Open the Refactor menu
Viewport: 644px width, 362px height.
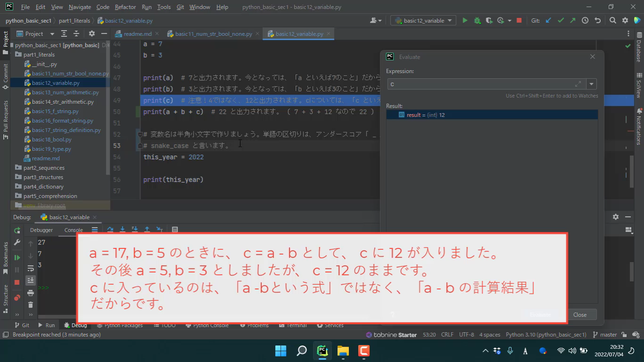click(x=125, y=7)
